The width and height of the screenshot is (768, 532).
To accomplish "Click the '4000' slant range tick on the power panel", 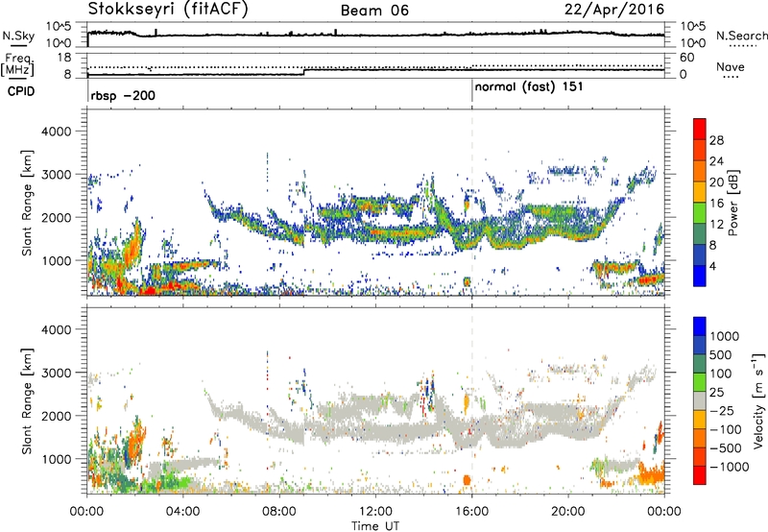I will (57, 132).
